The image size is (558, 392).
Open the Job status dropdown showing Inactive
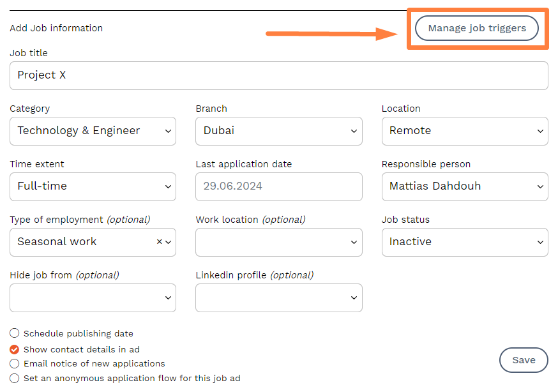tap(464, 242)
